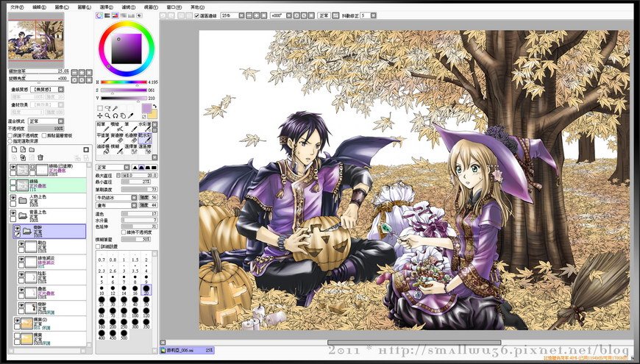This screenshot has width=640, height=364.
Task: Hide the 背景上色 folder layer
Action: click(13, 213)
